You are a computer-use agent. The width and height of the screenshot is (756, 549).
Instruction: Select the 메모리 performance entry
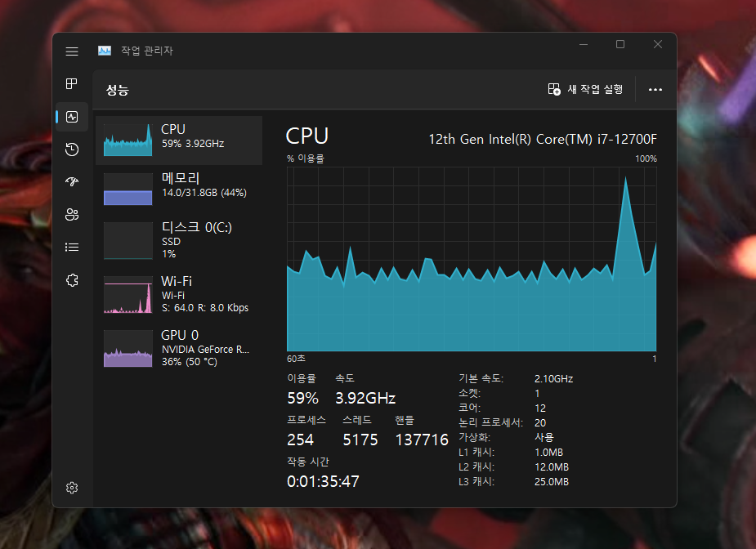tap(179, 189)
